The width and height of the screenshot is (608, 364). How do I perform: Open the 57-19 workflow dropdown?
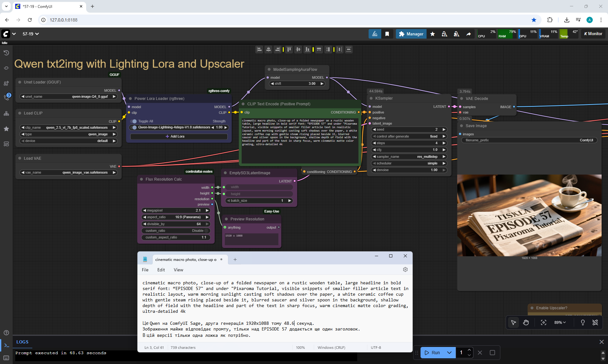[x=31, y=34]
